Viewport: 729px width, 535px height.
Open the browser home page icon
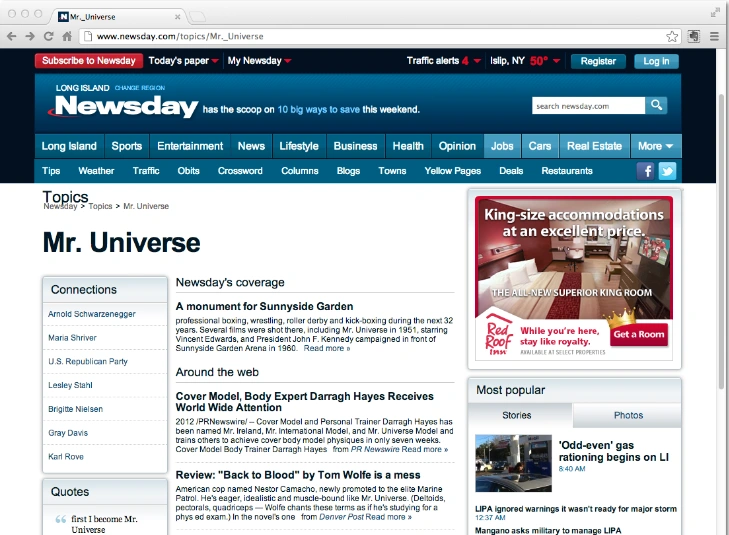click(x=67, y=36)
